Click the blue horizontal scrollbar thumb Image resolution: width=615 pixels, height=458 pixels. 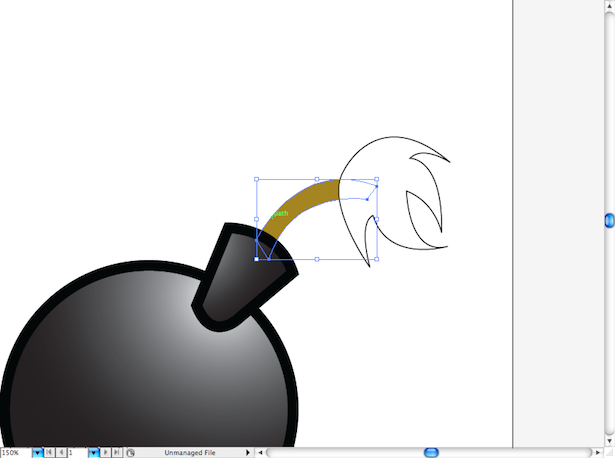coord(431,453)
